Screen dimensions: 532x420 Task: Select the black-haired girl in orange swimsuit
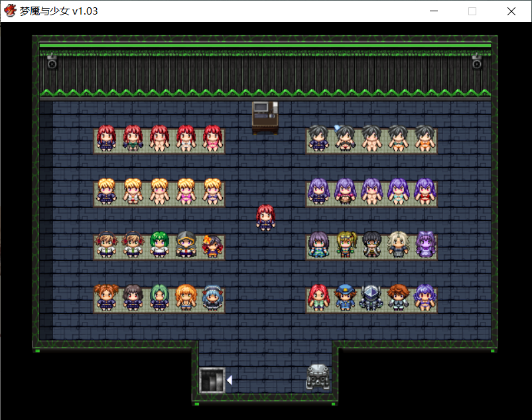[x=425, y=138]
